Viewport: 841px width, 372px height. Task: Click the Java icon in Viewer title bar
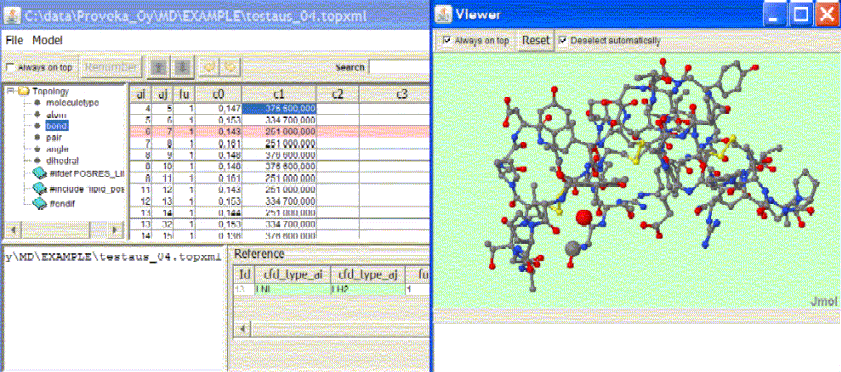444,14
